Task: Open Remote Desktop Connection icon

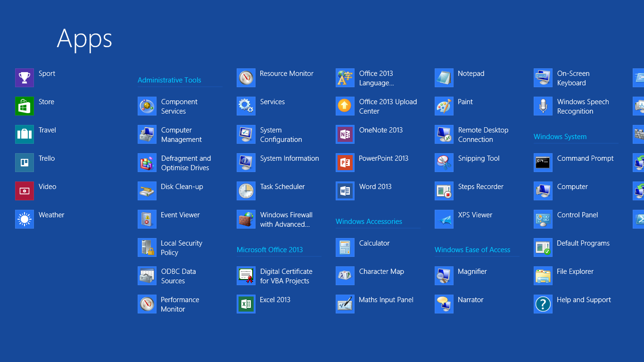Action: click(x=444, y=134)
